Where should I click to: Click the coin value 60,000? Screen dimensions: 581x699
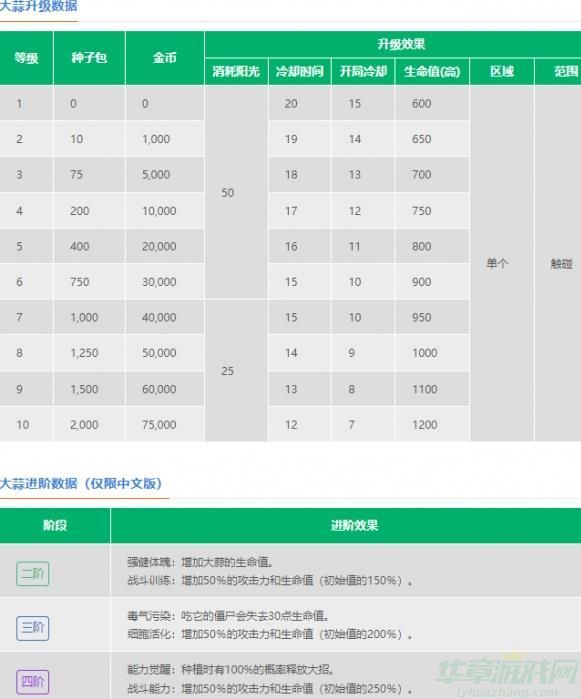tap(159, 389)
